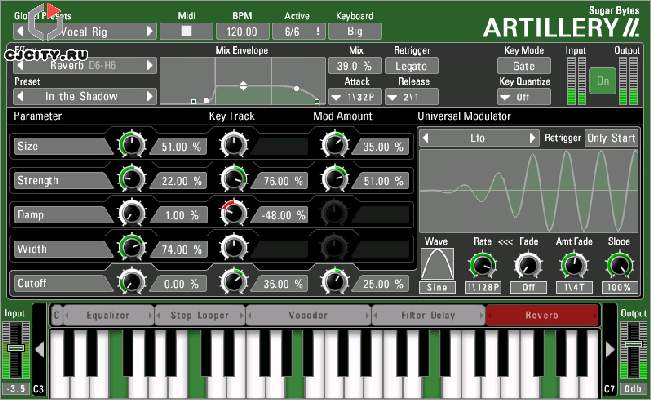
Task: Toggle the green On power button
Action: pyautogui.click(x=602, y=82)
